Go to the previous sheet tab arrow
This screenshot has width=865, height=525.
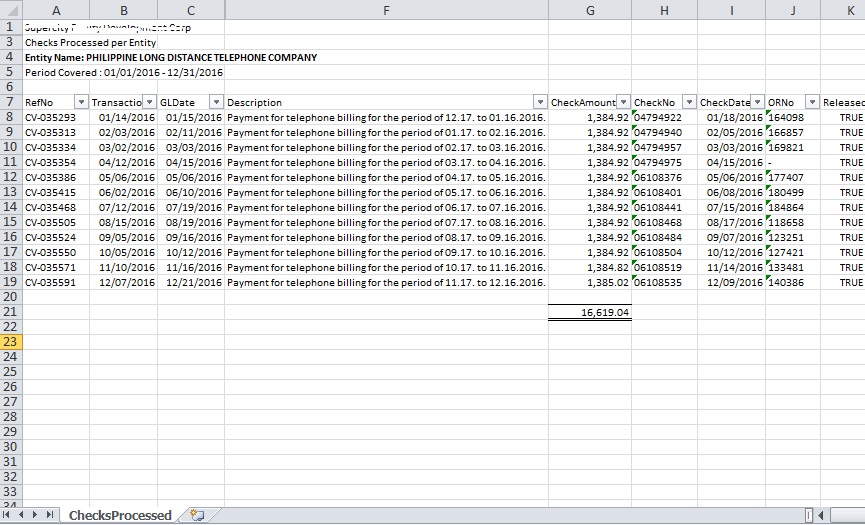[22, 515]
